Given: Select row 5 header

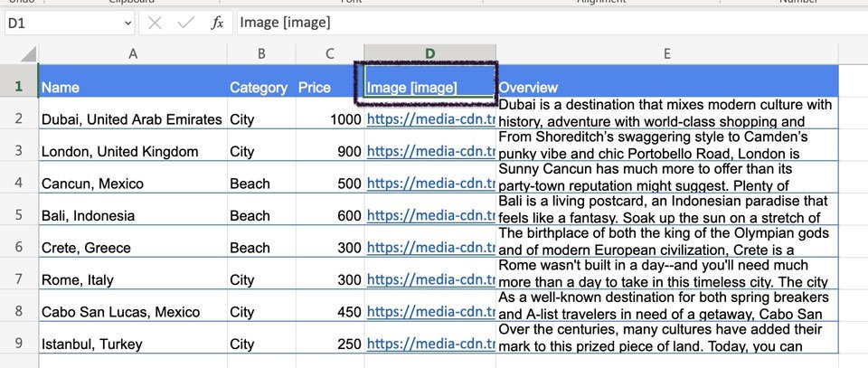Looking at the screenshot, I should pyautogui.click(x=19, y=210).
